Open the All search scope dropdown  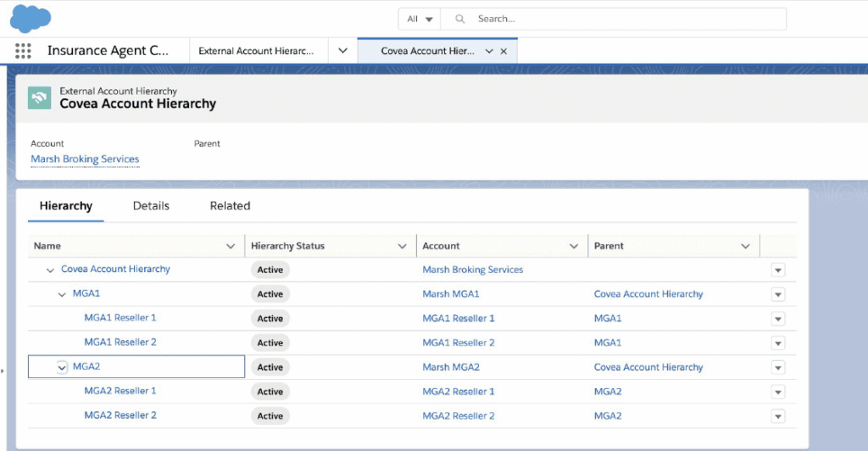click(x=420, y=19)
